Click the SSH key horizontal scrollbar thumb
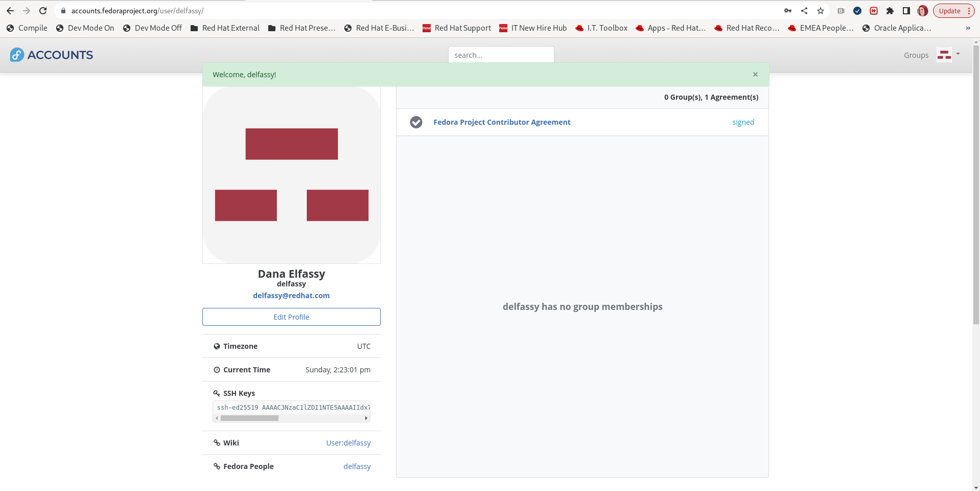Image resolution: width=980 pixels, height=491 pixels. coord(249,418)
